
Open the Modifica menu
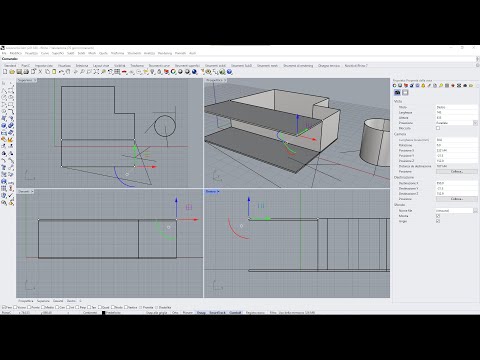click(15, 53)
